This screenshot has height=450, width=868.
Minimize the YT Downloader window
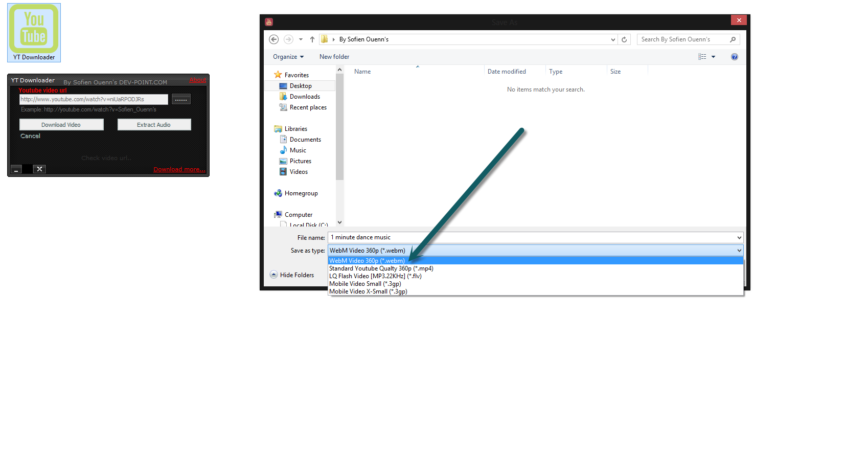[16, 169]
